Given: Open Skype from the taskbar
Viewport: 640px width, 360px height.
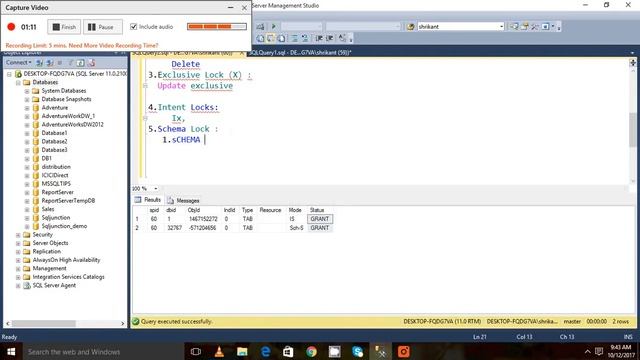Looking at the screenshot, I should 358,351.
